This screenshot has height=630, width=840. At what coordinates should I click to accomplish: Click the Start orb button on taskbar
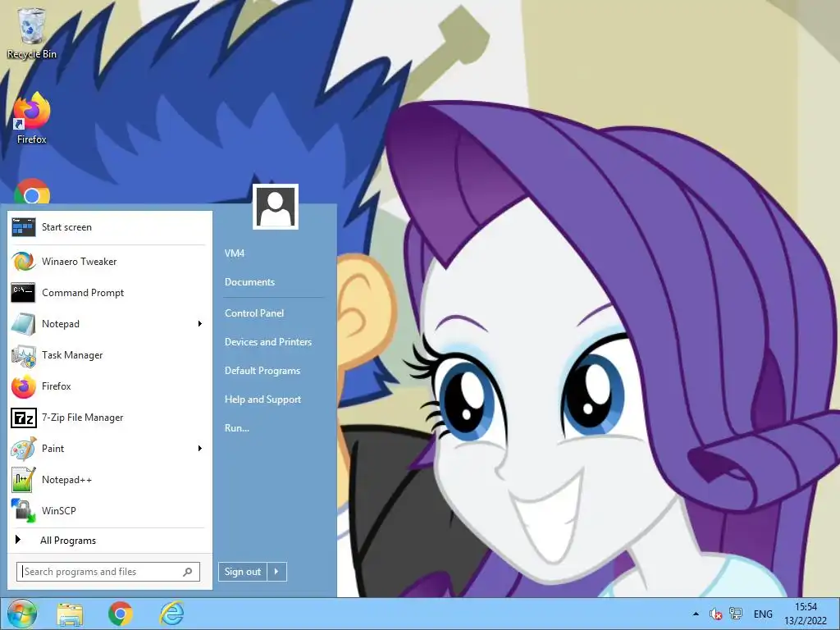point(22,614)
